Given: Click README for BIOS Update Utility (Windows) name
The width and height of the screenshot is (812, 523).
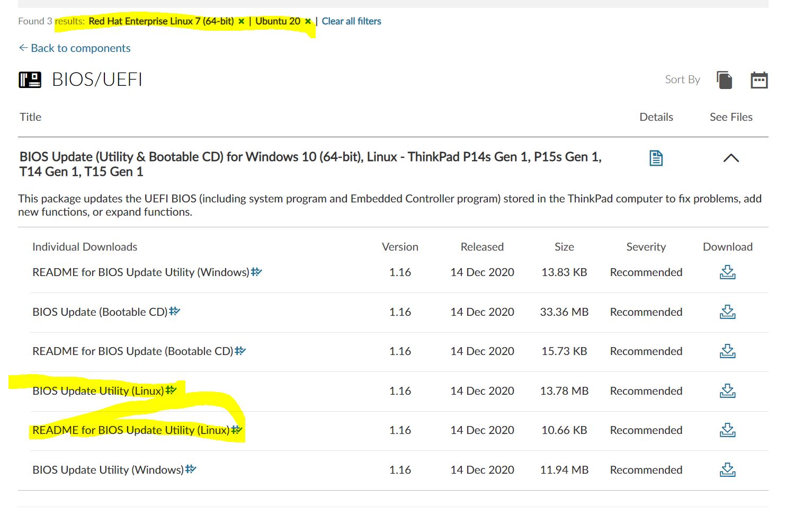Looking at the screenshot, I should click(x=141, y=272).
